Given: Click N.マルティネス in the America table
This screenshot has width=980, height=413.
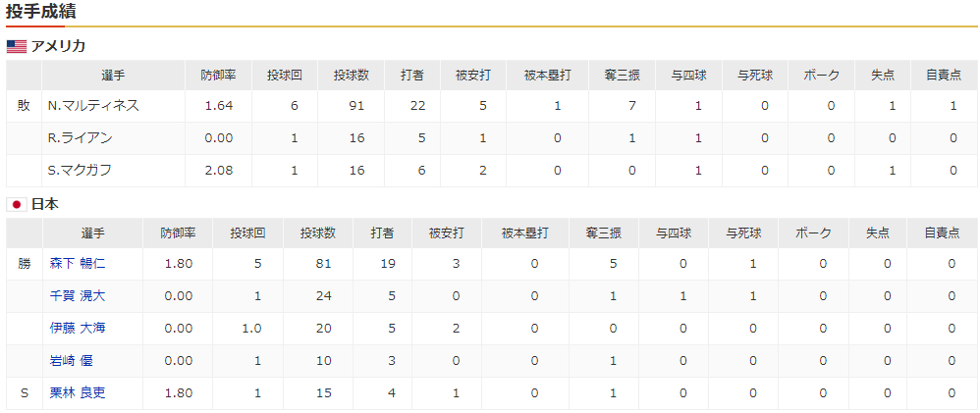Looking at the screenshot, I should tap(93, 106).
